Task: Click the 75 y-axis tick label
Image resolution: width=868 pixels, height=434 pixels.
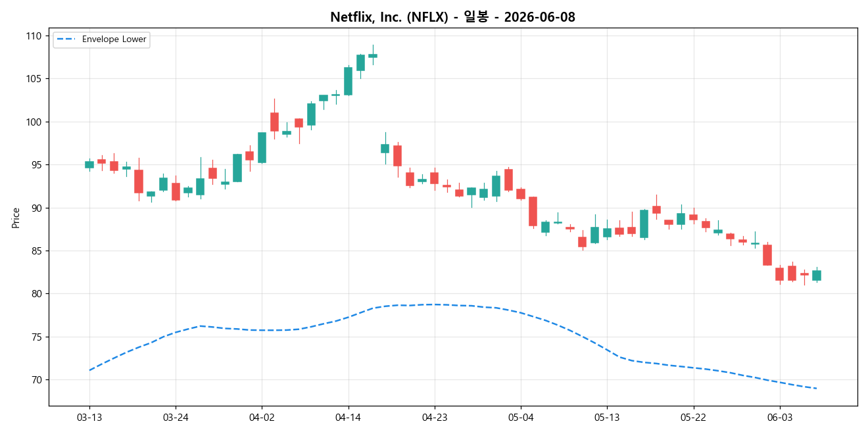Action: pos(37,337)
